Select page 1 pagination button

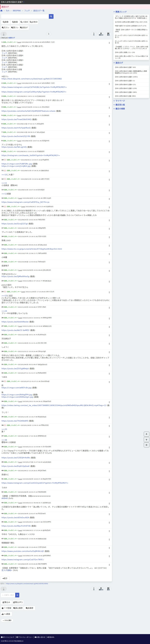pyautogui.click(x=49, y=34)
